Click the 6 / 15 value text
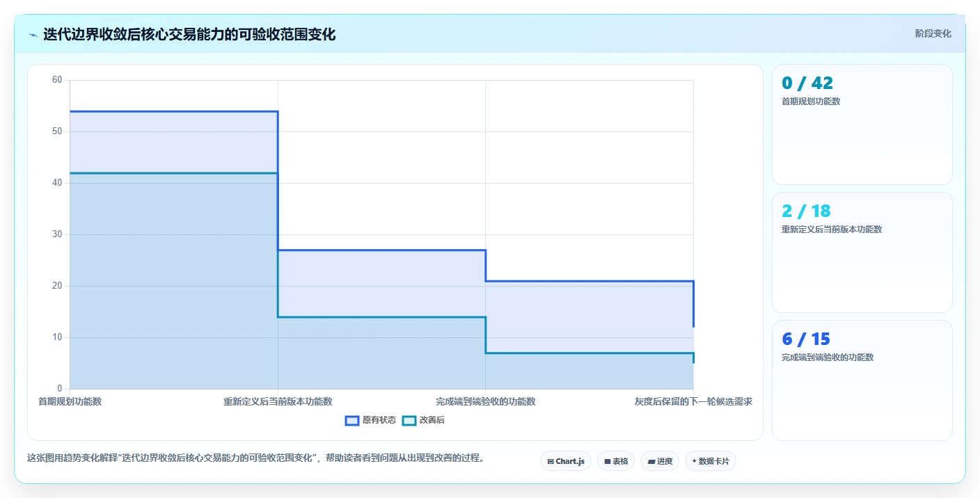This screenshot has width=980, height=498. (x=806, y=339)
